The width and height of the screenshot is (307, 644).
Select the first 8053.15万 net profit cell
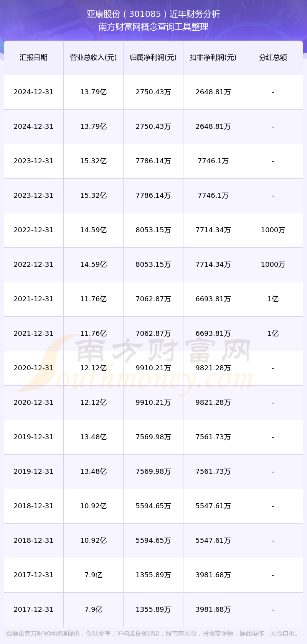(153, 230)
